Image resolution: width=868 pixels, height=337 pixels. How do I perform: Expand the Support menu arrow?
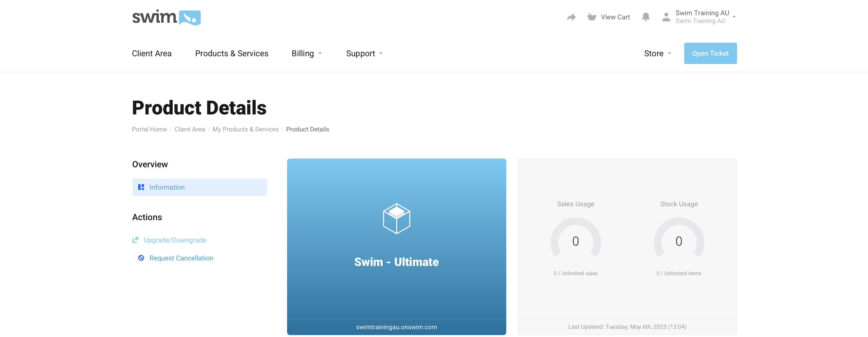[381, 53]
